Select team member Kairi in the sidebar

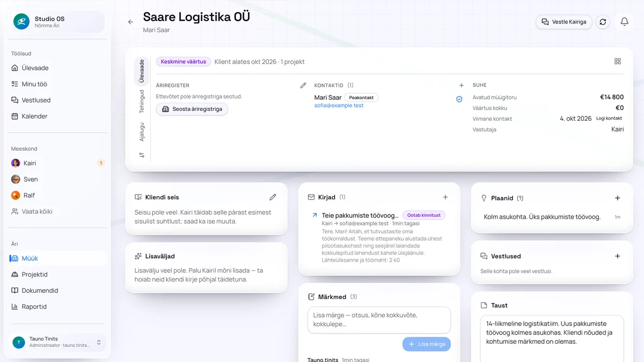[x=58, y=163]
